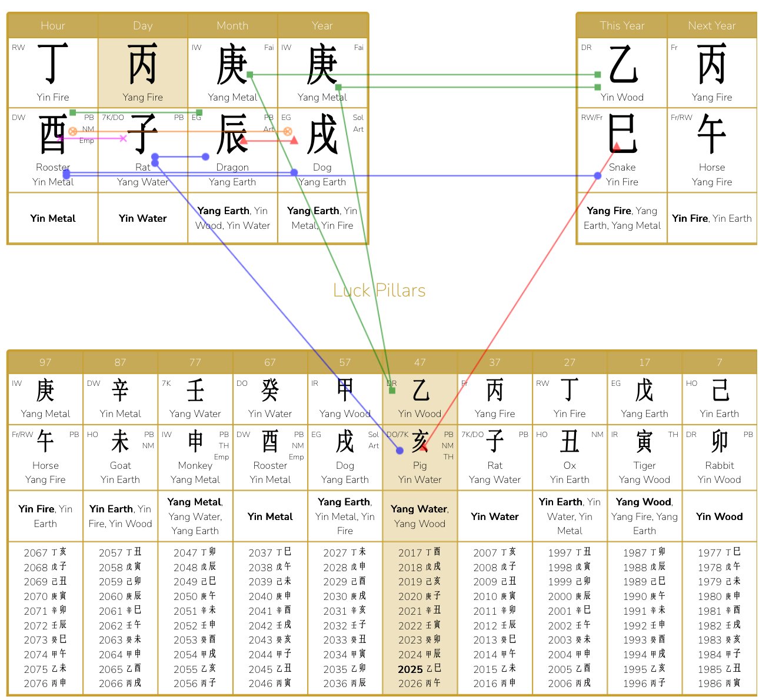Select the pink X punishment marker near the Rat
This screenshot has height=700, width=759.
pyautogui.click(x=123, y=138)
